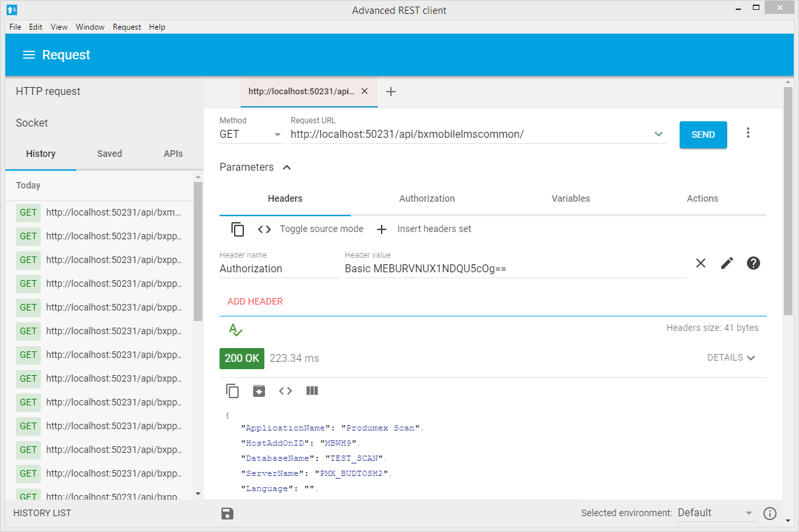Open the Request menu
The height and width of the screenshot is (532, 799).
click(127, 27)
